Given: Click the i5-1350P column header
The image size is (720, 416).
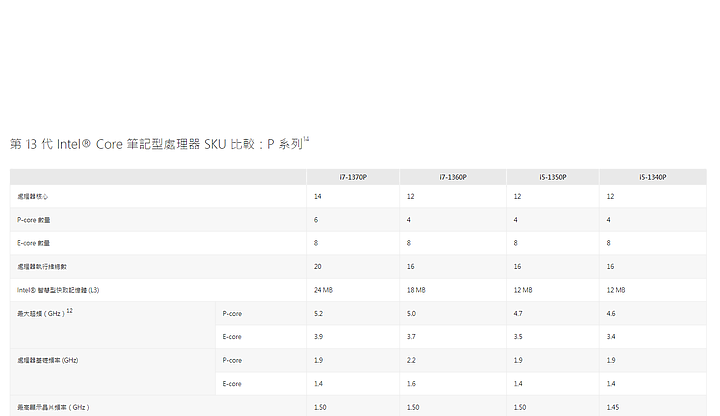Looking at the screenshot, I should (552, 177).
